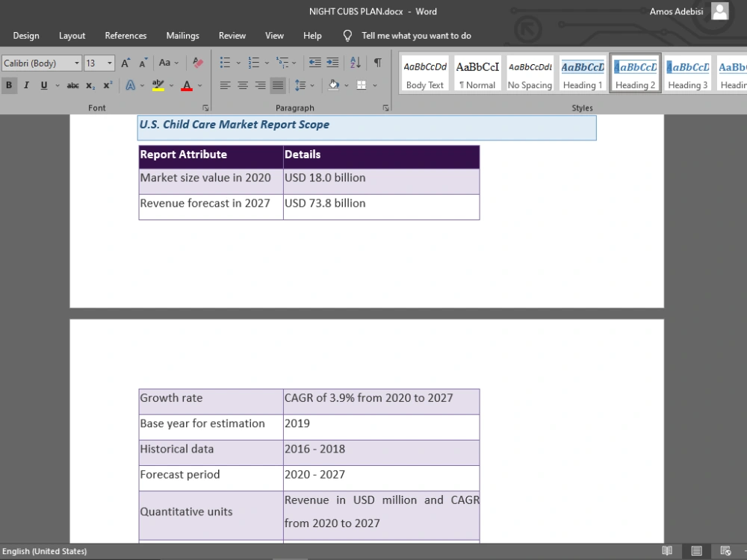The height and width of the screenshot is (560, 747).
Task: Decrease paragraph indent
Action: click(x=314, y=63)
